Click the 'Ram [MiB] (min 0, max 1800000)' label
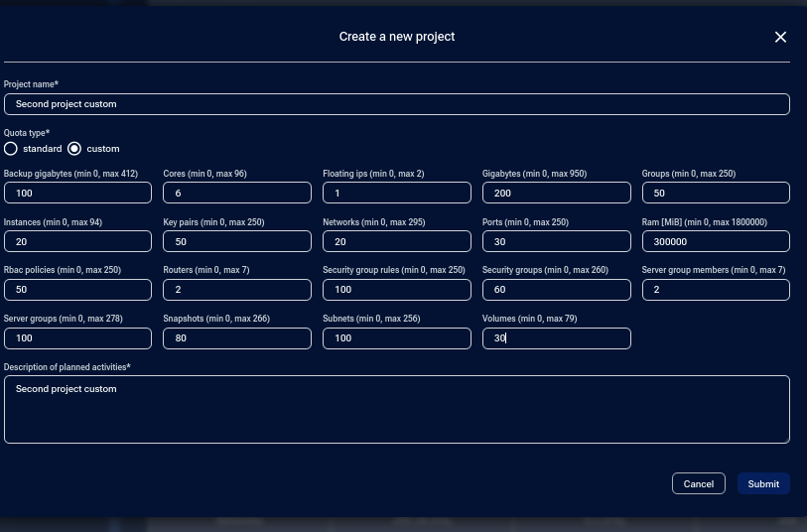 (704, 222)
